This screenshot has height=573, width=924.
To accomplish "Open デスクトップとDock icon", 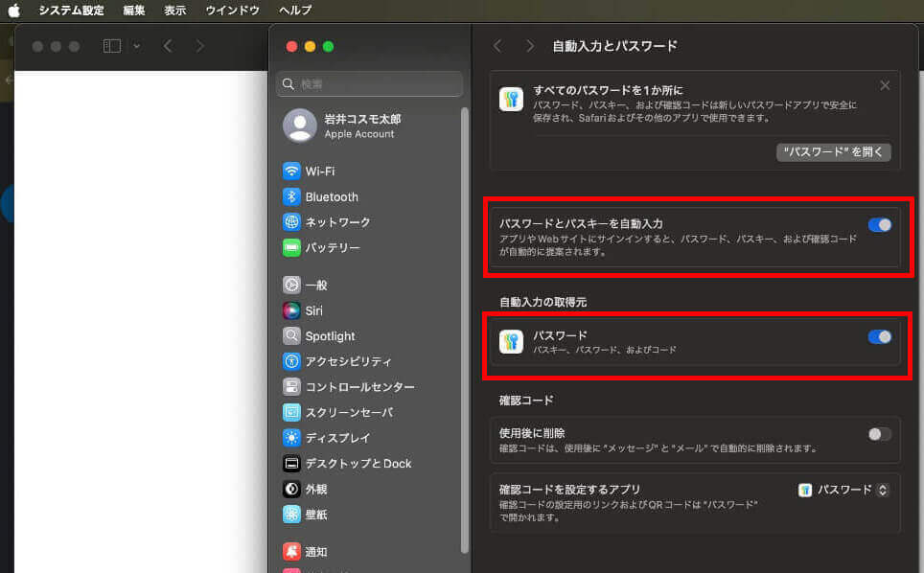I will pyautogui.click(x=291, y=464).
